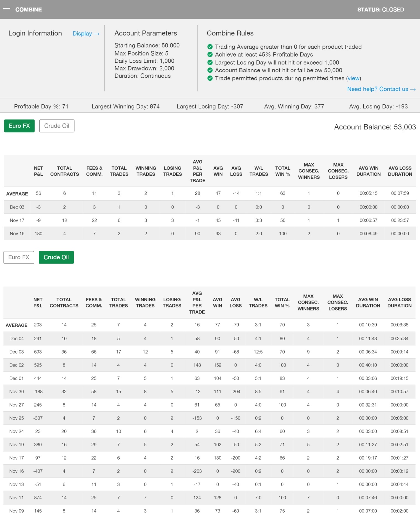Click the green Crude Oil tab
The image size is (420, 519).
click(56, 257)
